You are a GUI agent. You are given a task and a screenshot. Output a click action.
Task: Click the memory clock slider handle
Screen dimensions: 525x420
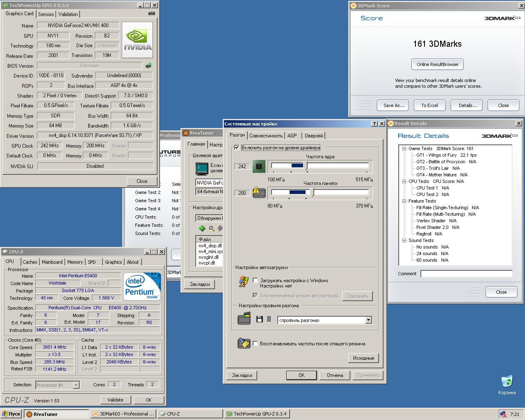click(x=312, y=192)
